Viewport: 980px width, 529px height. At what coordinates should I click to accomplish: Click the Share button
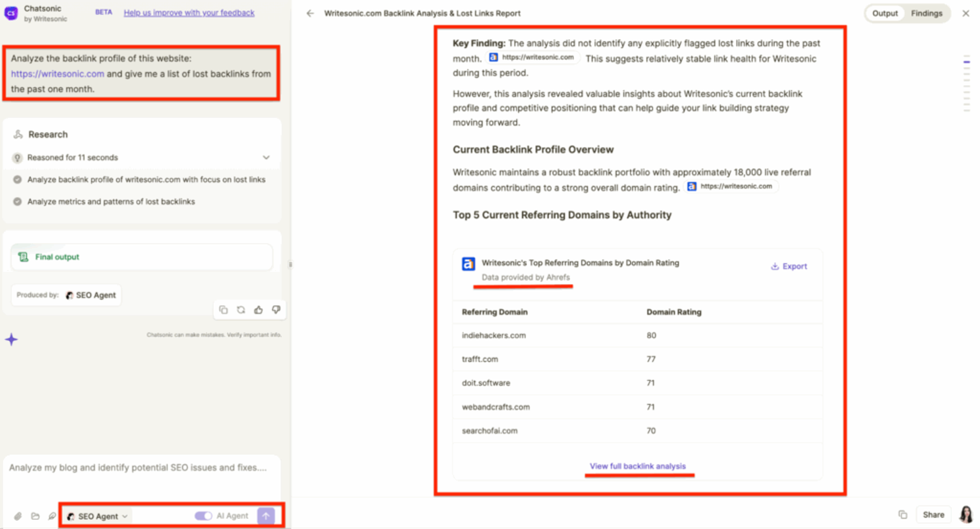pyautogui.click(x=933, y=515)
